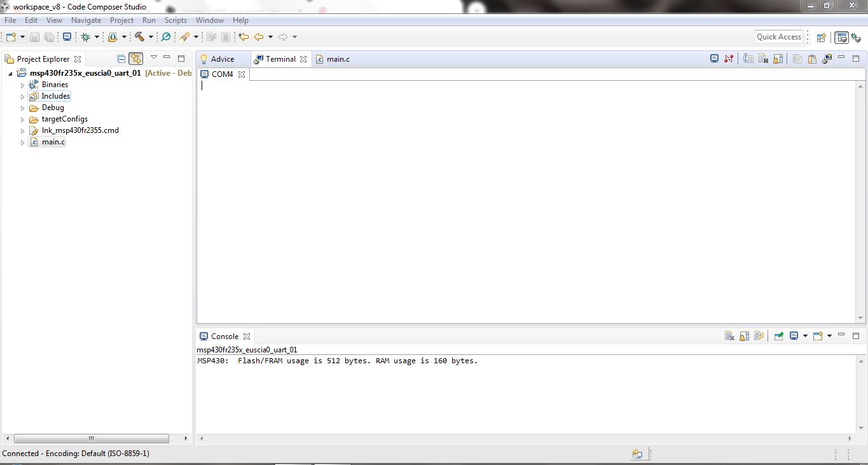Open the File menu

(x=10, y=20)
